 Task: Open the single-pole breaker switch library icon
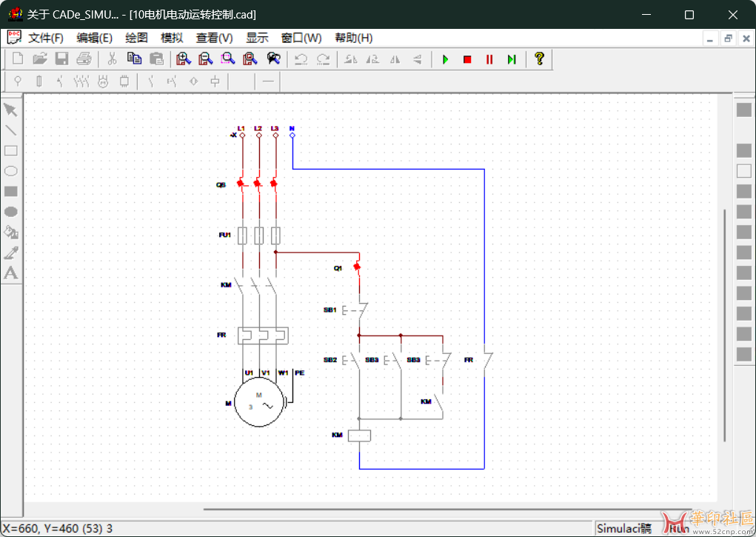click(60, 81)
